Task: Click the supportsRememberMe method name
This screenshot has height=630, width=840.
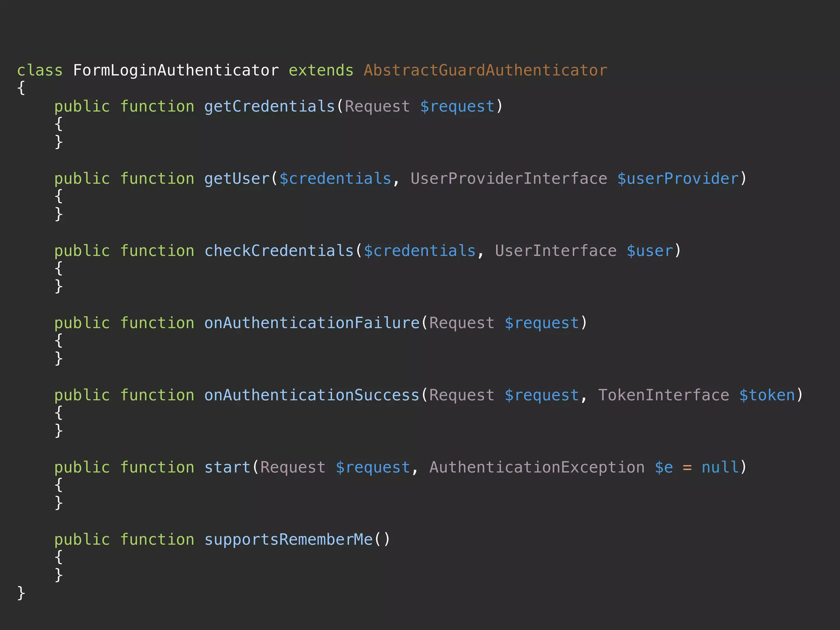Action: (x=288, y=539)
